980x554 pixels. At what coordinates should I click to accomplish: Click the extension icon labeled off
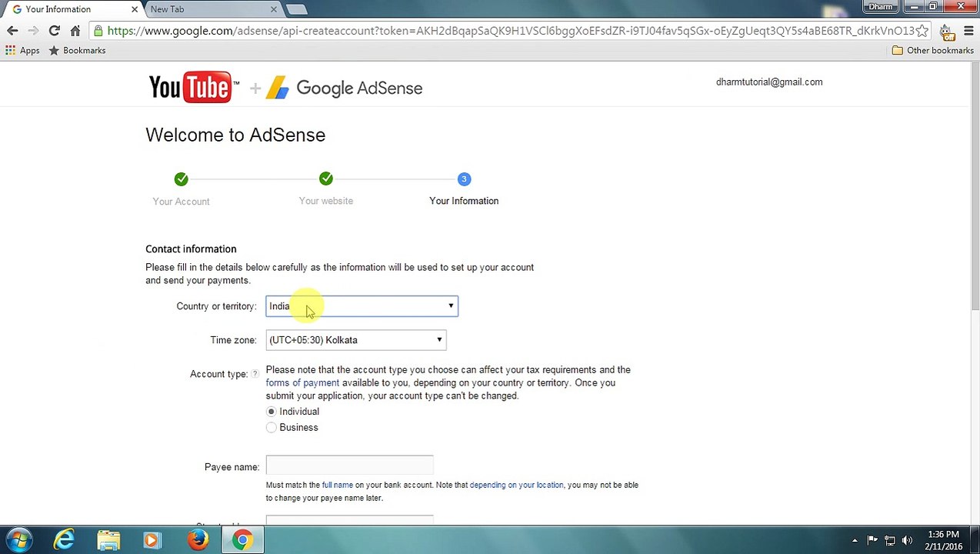pyautogui.click(x=947, y=32)
